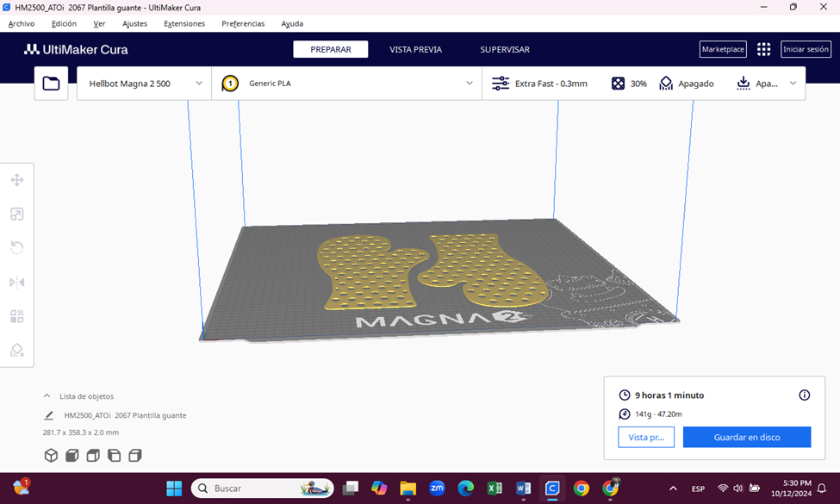This screenshot has width=840, height=504.
Task: Click the material usage spool icon
Action: (x=625, y=414)
